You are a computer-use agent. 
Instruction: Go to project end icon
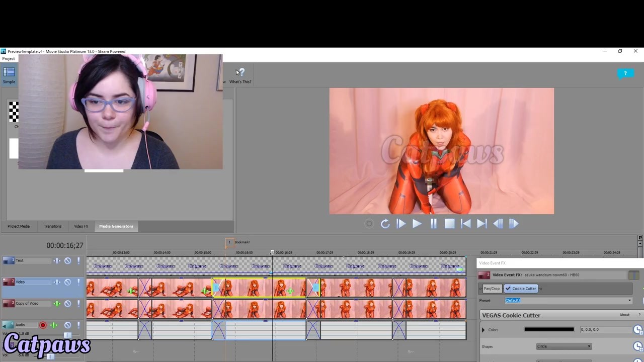[481, 224]
